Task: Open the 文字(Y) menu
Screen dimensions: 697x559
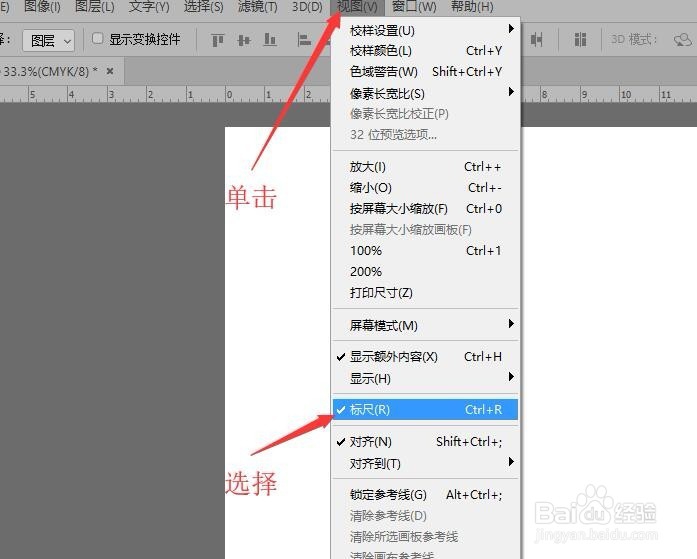Action: point(149,7)
